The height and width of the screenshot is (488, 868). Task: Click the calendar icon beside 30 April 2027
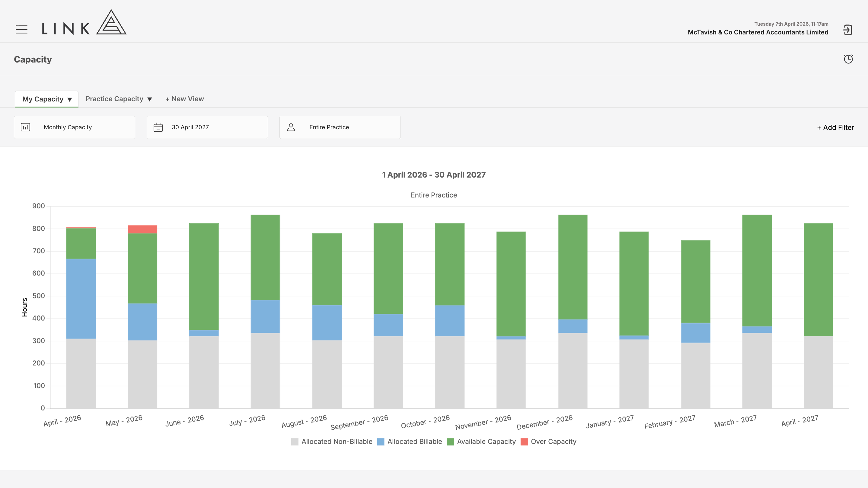pyautogui.click(x=158, y=127)
